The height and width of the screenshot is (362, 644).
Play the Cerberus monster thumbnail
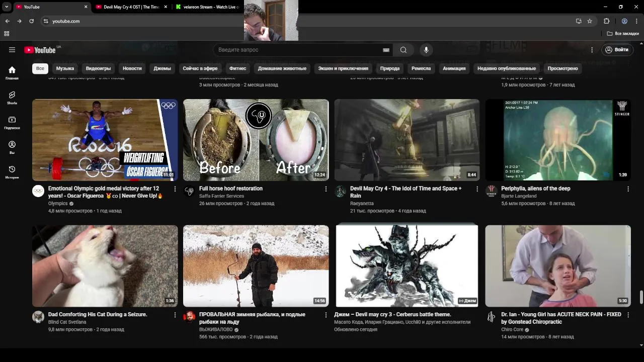coord(407,265)
